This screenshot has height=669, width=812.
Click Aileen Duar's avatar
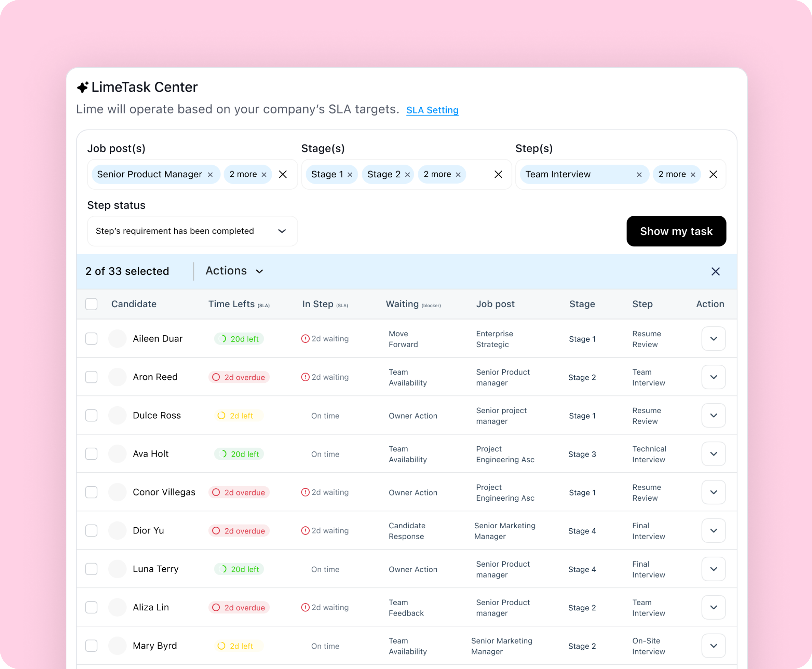click(x=118, y=339)
